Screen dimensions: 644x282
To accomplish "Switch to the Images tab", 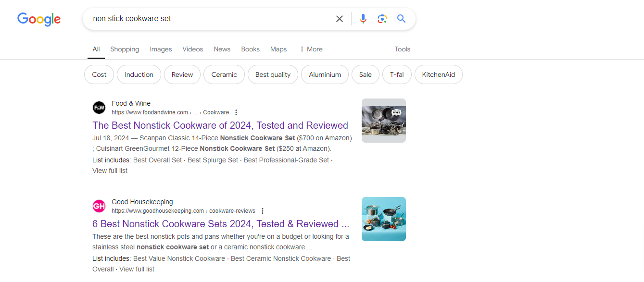I will click(161, 49).
